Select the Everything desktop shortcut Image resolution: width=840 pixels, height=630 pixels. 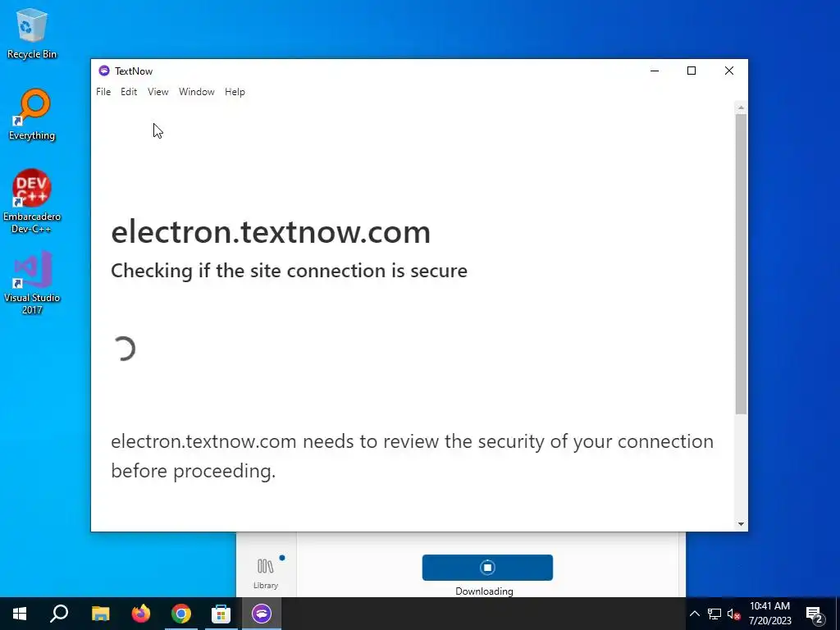tap(32, 115)
